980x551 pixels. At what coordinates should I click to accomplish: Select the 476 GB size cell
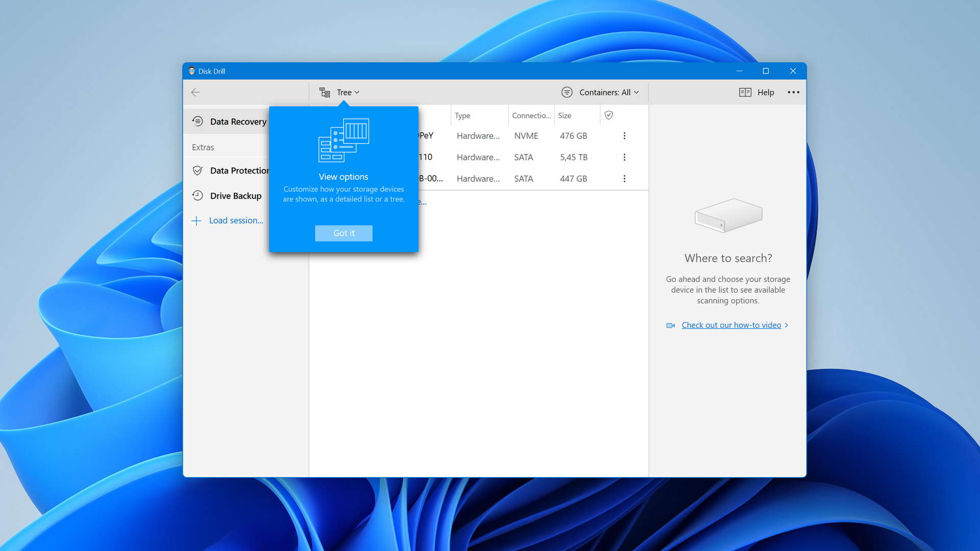[x=573, y=136]
